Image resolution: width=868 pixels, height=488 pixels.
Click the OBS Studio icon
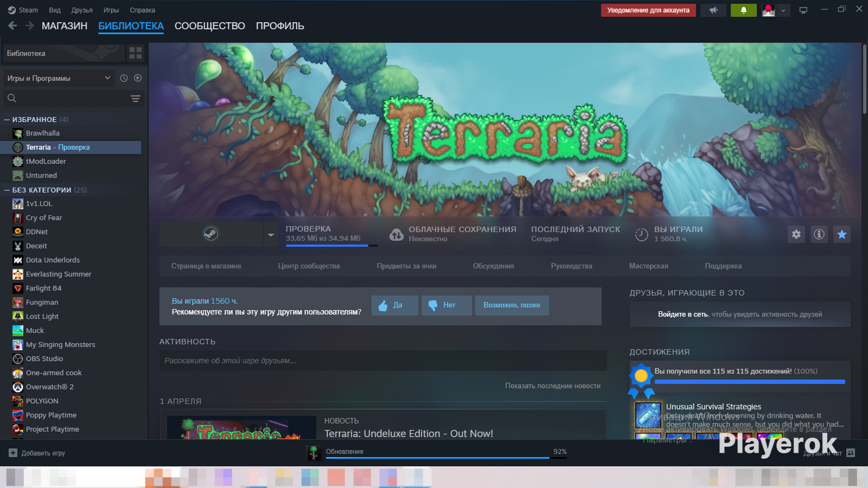point(18,359)
